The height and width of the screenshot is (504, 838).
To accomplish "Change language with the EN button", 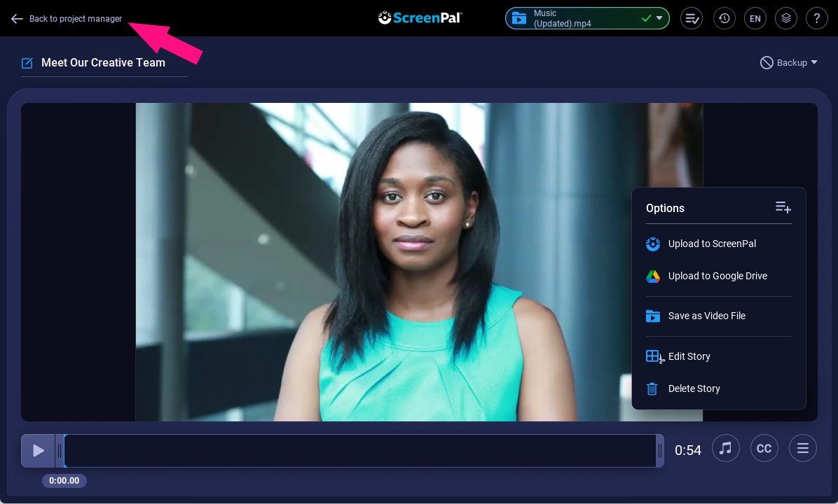I will pyautogui.click(x=755, y=18).
